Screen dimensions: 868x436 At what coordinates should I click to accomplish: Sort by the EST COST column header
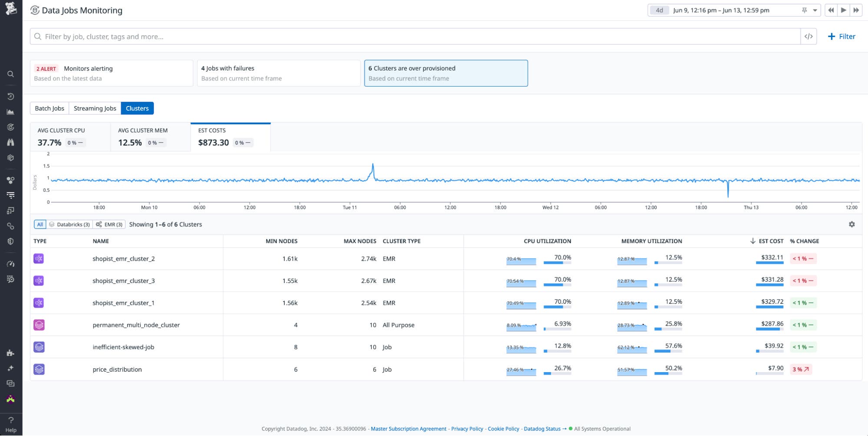point(770,241)
